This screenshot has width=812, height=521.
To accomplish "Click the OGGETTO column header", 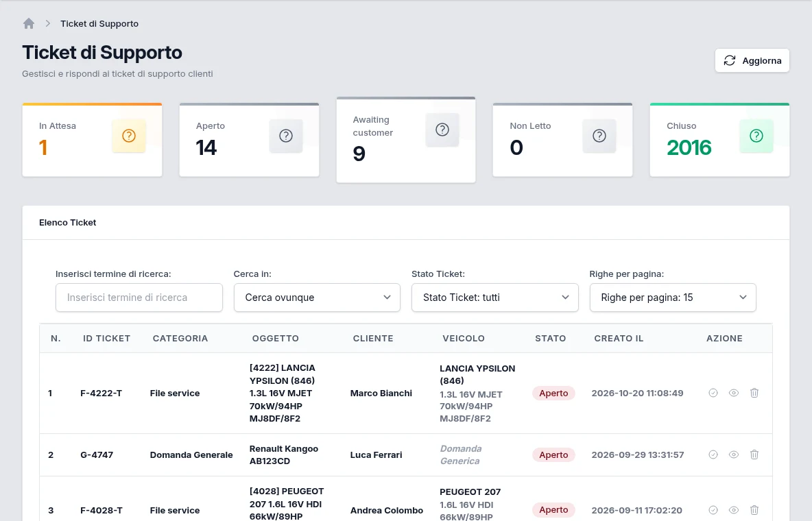I will 276,339.
